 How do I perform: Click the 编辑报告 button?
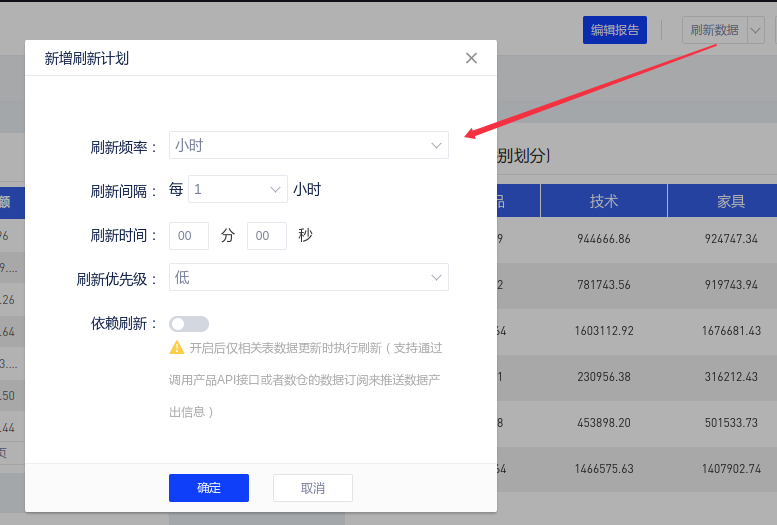[x=615, y=30]
